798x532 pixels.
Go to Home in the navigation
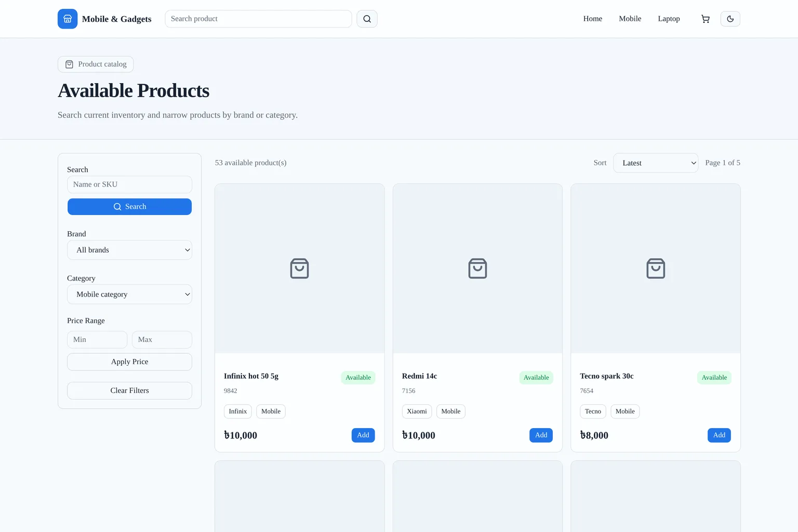(593, 19)
